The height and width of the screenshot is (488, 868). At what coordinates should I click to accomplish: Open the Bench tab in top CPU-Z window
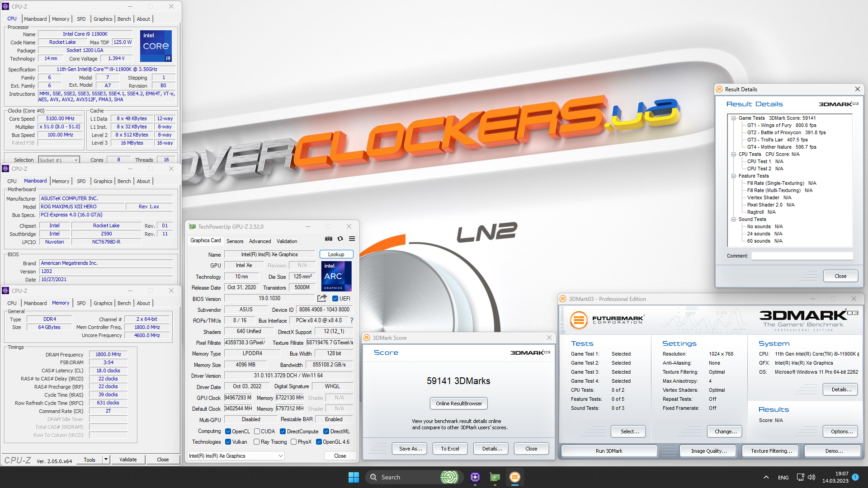(x=124, y=19)
